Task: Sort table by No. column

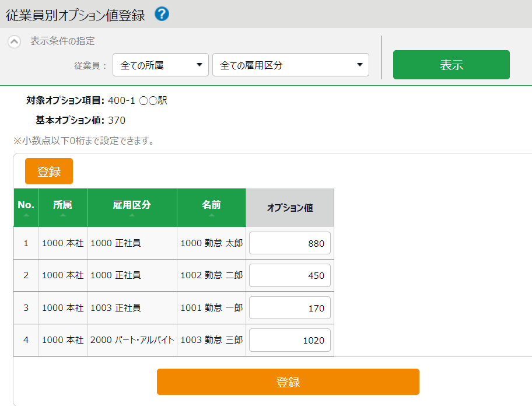Action: tap(26, 207)
